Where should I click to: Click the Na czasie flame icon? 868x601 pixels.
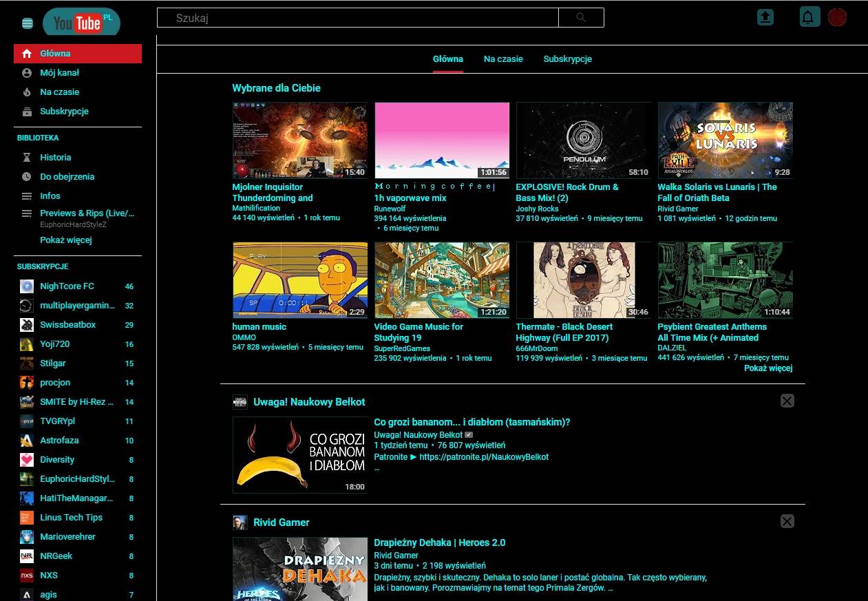(x=27, y=92)
